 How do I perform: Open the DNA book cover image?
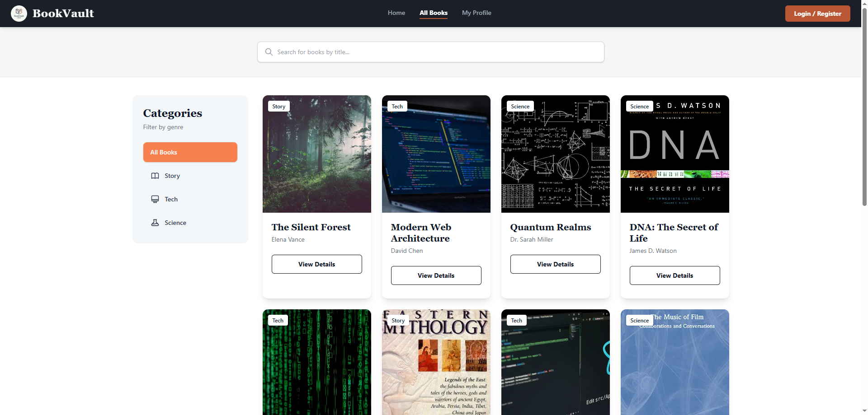click(675, 154)
